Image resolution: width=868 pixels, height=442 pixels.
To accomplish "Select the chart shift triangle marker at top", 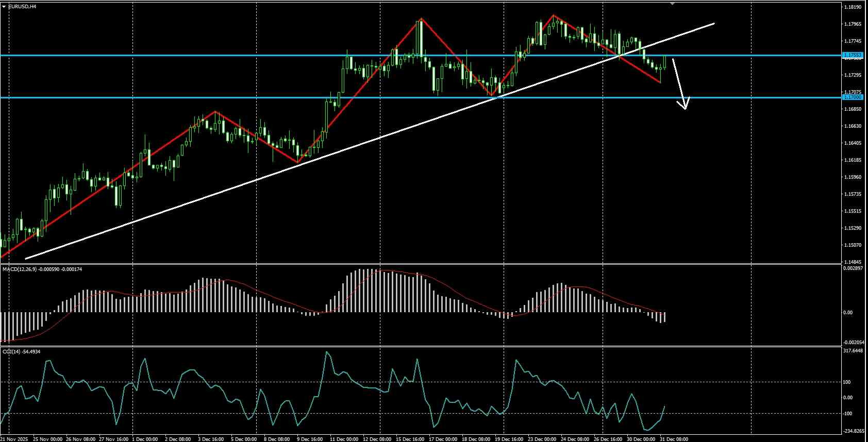I will (x=672, y=4).
